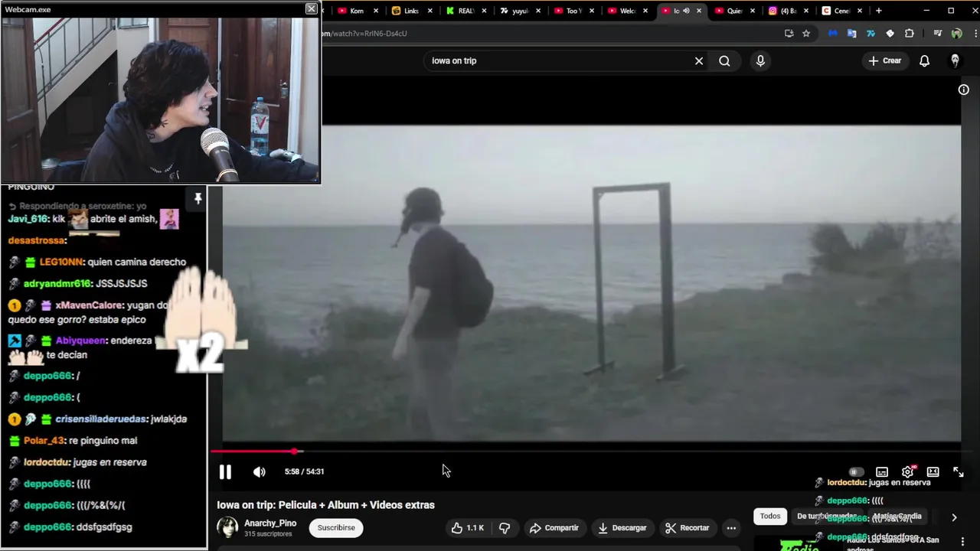Select the 'De tus búsquedas' chip
The height and width of the screenshot is (551, 980).
tap(826, 517)
